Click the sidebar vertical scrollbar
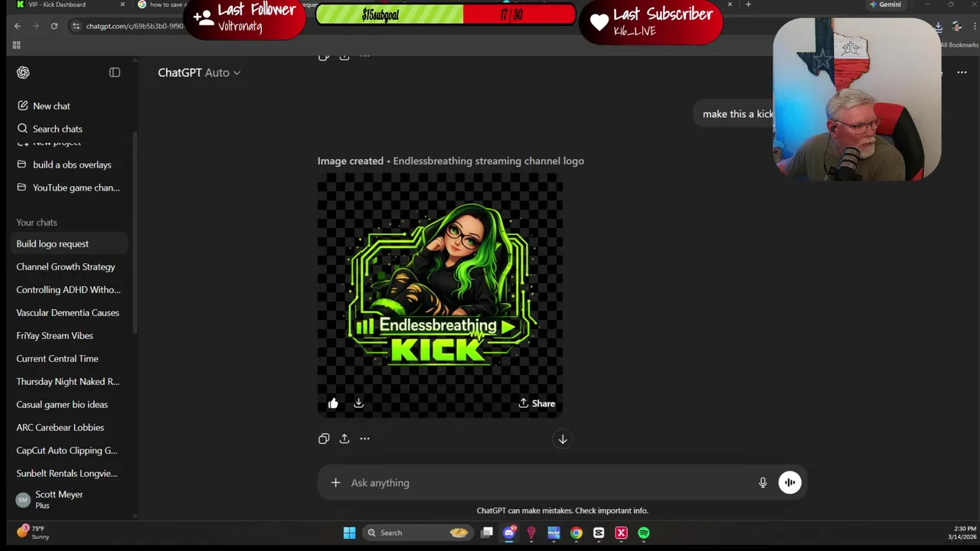The height and width of the screenshot is (551, 980). tap(135, 233)
